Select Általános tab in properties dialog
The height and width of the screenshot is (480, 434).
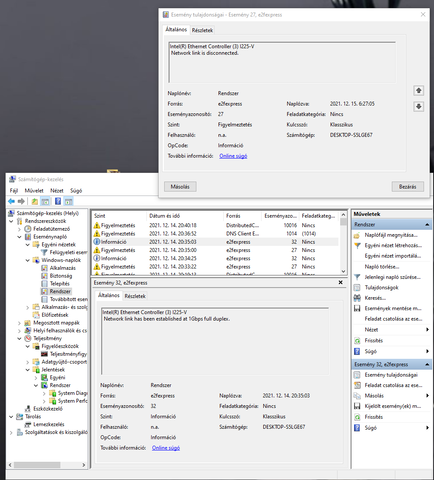(176, 29)
